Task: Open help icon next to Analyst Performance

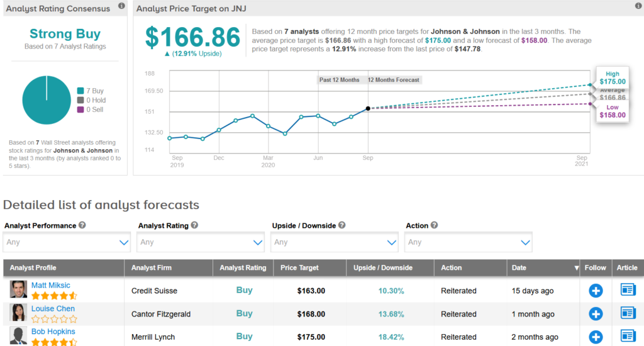Action: pyautogui.click(x=82, y=225)
